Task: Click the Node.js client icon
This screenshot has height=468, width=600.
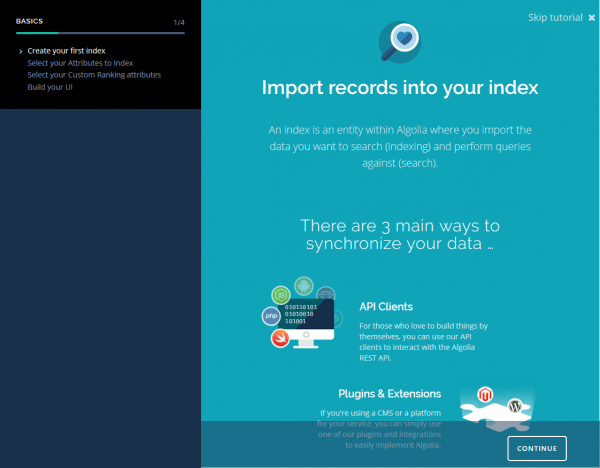Action: click(x=281, y=295)
